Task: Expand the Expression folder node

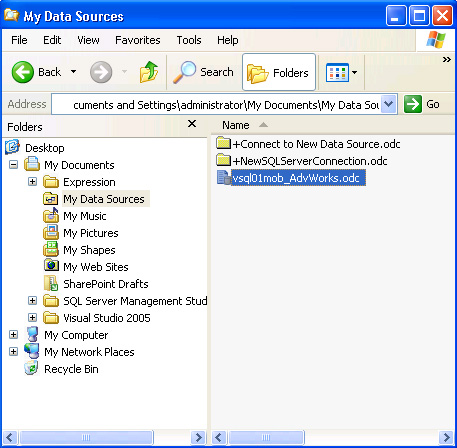Action: (32, 182)
